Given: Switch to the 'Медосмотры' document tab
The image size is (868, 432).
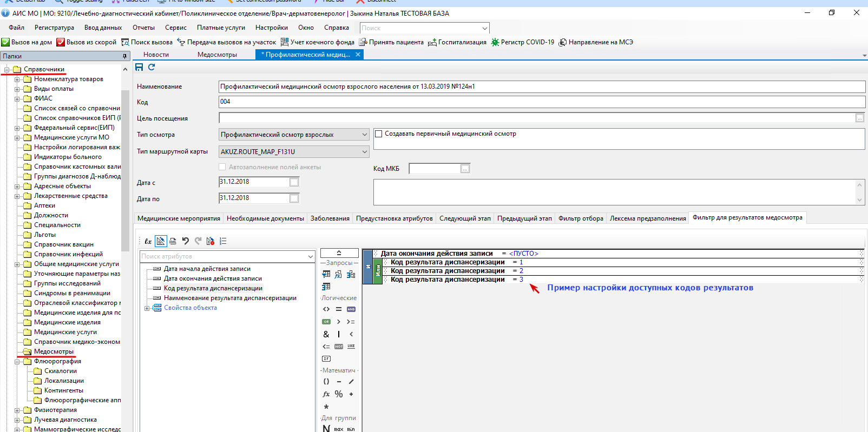Looking at the screenshot, I should click(x=217, y=55).
